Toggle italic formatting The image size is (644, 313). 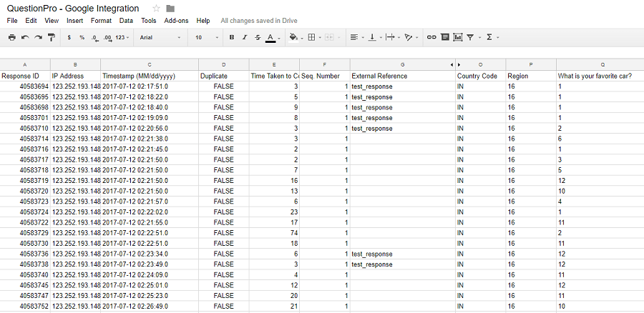click(245, 37)
